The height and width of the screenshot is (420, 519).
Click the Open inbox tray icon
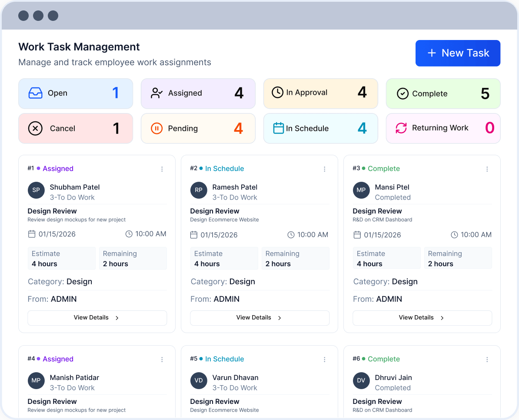[35, 93]
